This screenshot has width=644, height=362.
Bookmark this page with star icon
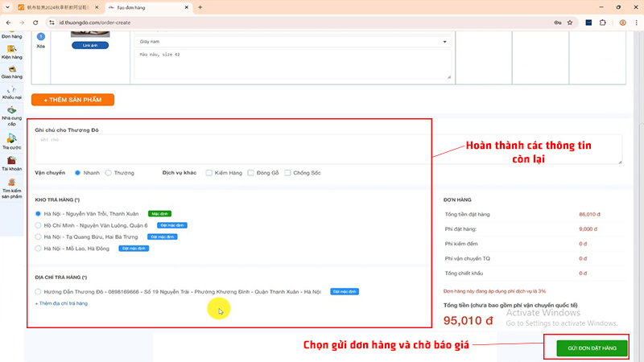click(570, 23)
